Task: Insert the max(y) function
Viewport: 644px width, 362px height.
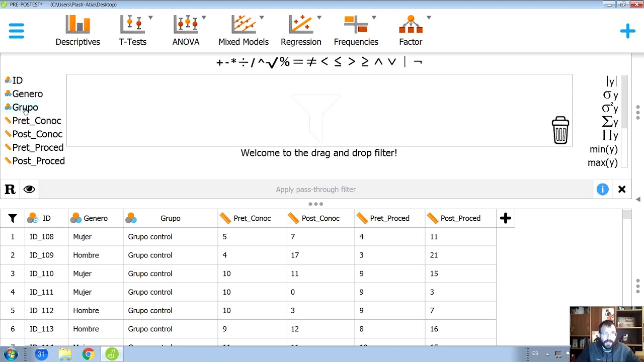Action: [603, 163]
